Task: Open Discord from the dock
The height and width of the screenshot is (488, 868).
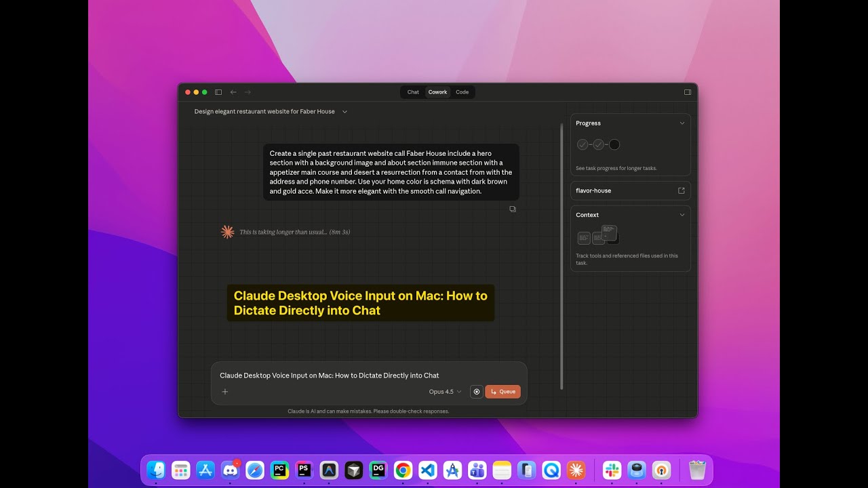Action: [x=231, y=470]
